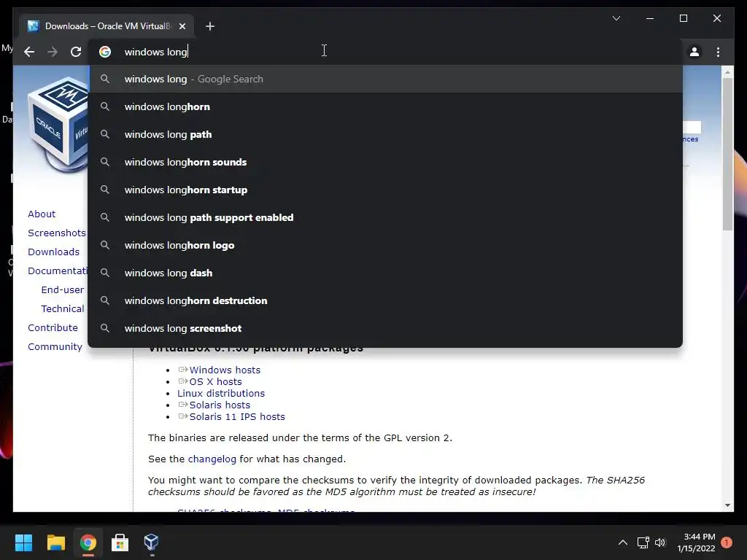Open Microsoft Store from the taskbar
747x560 pixels.
click(120, 542)
